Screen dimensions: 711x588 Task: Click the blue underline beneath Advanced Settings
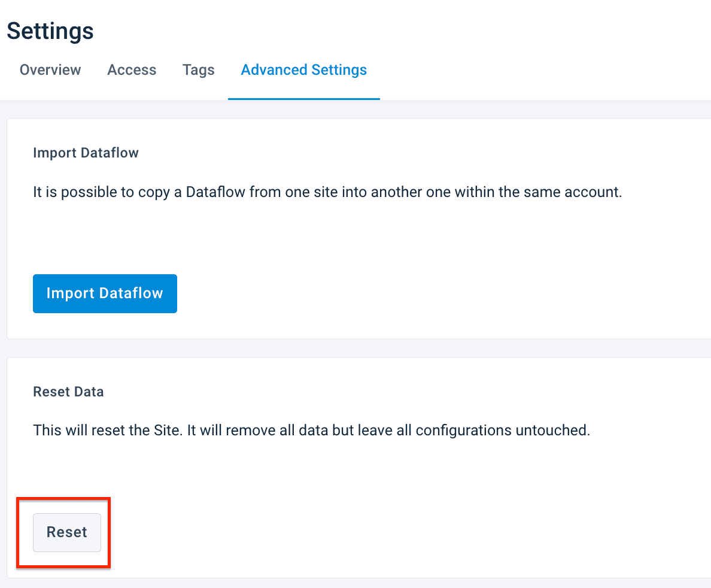304,99
